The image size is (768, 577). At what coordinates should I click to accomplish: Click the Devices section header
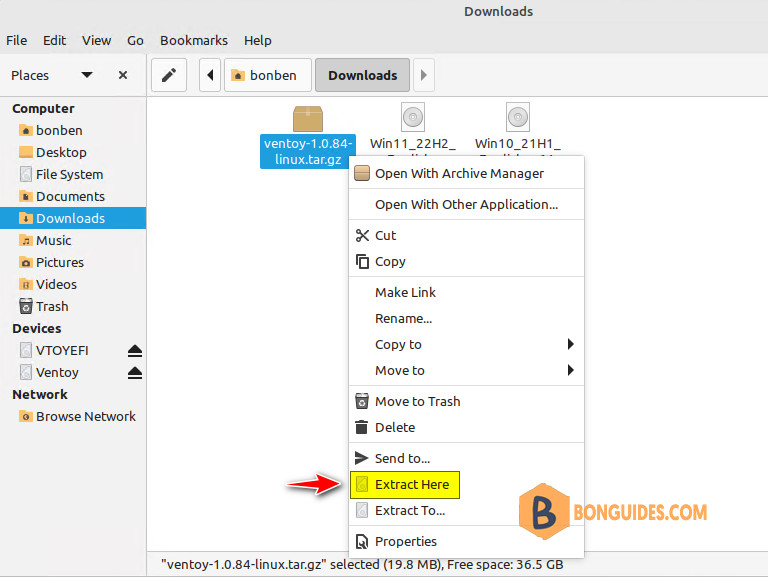pos(37,328)
